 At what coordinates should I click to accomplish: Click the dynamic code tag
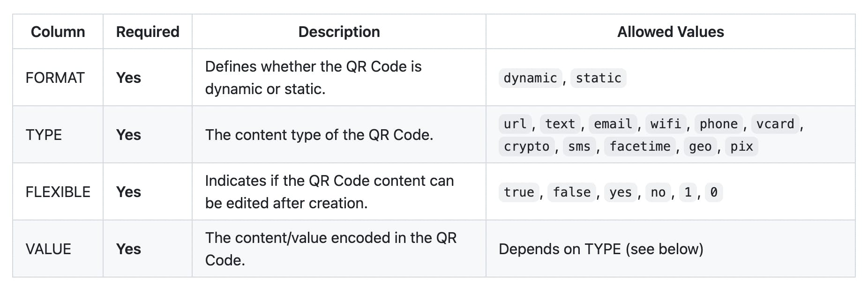coord(530,78)
